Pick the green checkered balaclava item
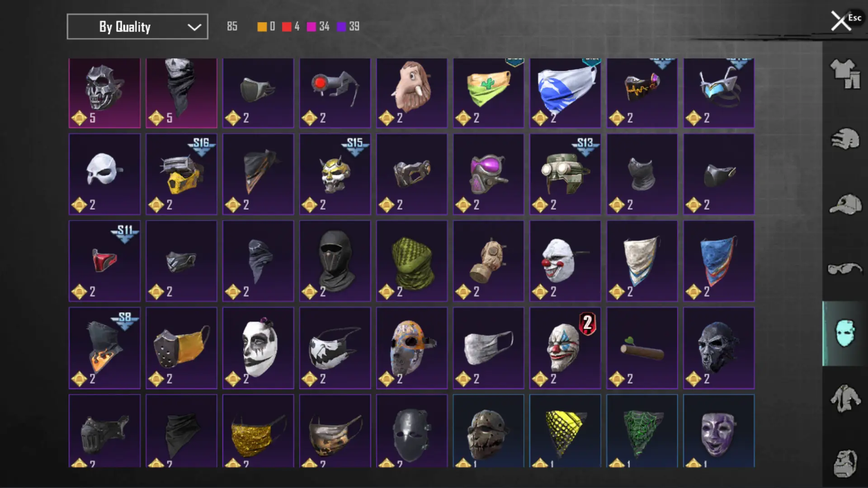 412,261
